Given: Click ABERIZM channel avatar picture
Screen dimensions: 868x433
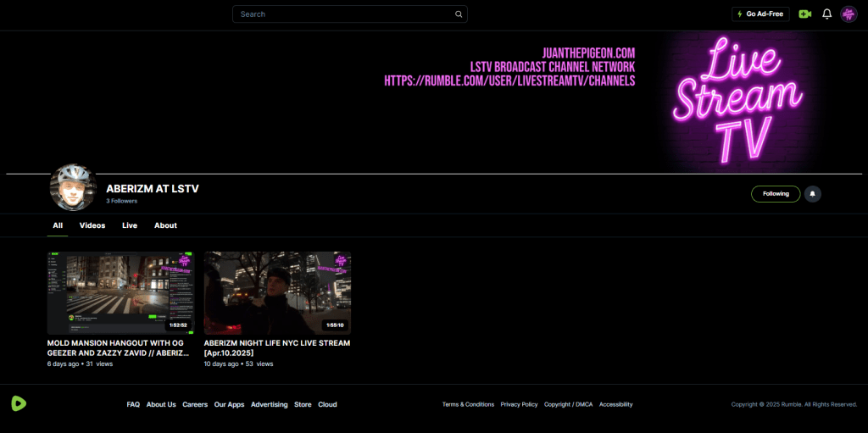Looking at the screenshot, I should click(x=73, y=188).
